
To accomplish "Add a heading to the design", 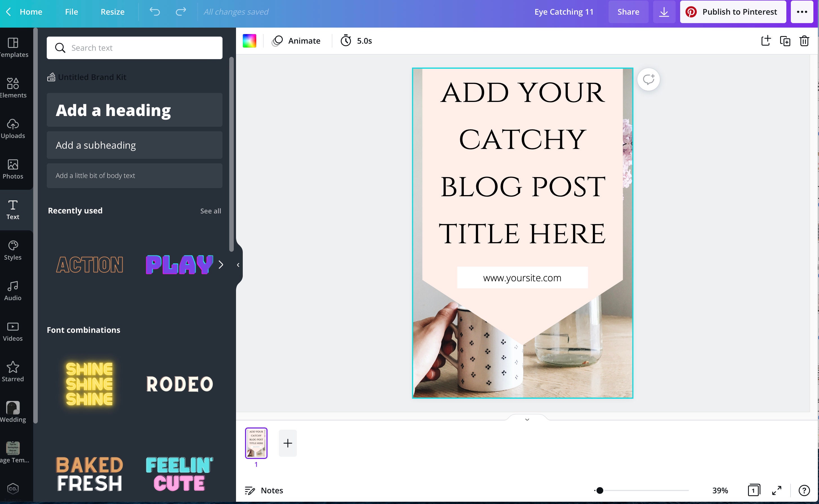I will [x=134, y=110].
